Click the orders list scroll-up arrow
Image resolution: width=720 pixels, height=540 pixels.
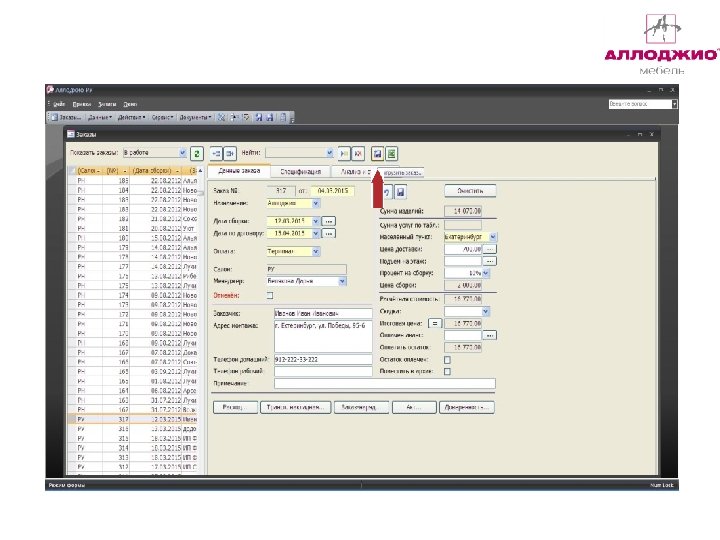point(200,171)
